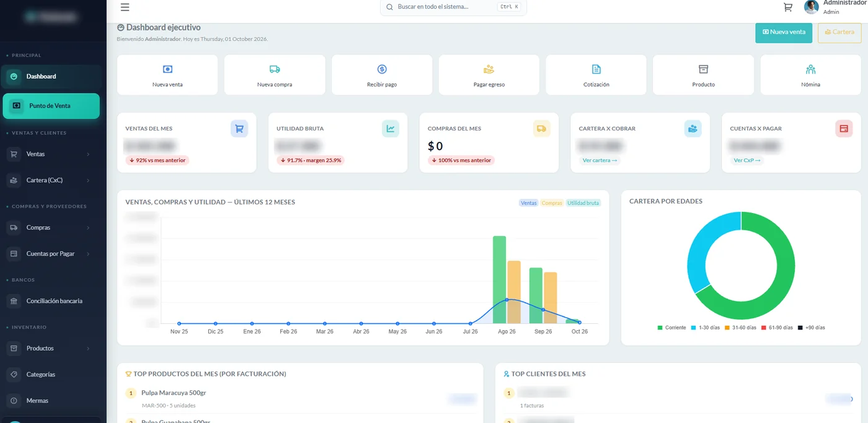Click the tall green Ago 26 bar

coord(499,279)
